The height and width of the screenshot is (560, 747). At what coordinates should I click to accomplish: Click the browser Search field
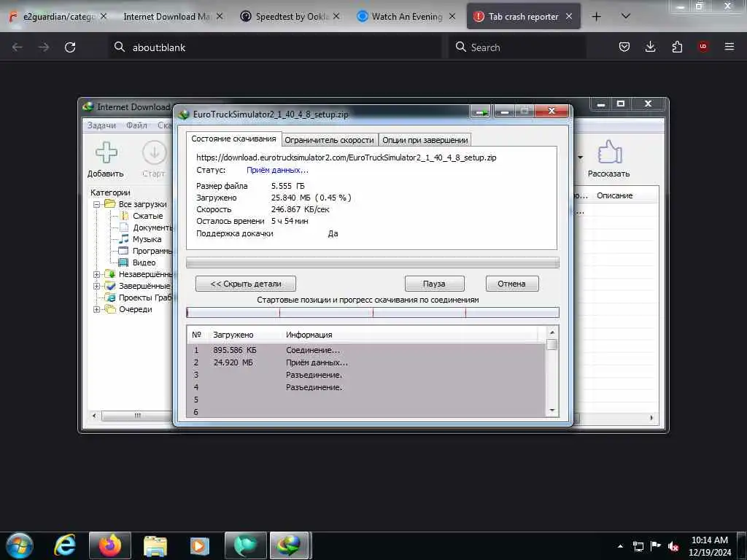point(517,47)
